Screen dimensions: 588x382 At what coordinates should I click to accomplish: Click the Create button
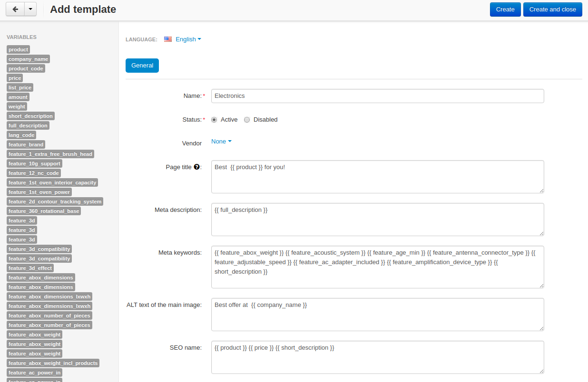tap(505, 9)
